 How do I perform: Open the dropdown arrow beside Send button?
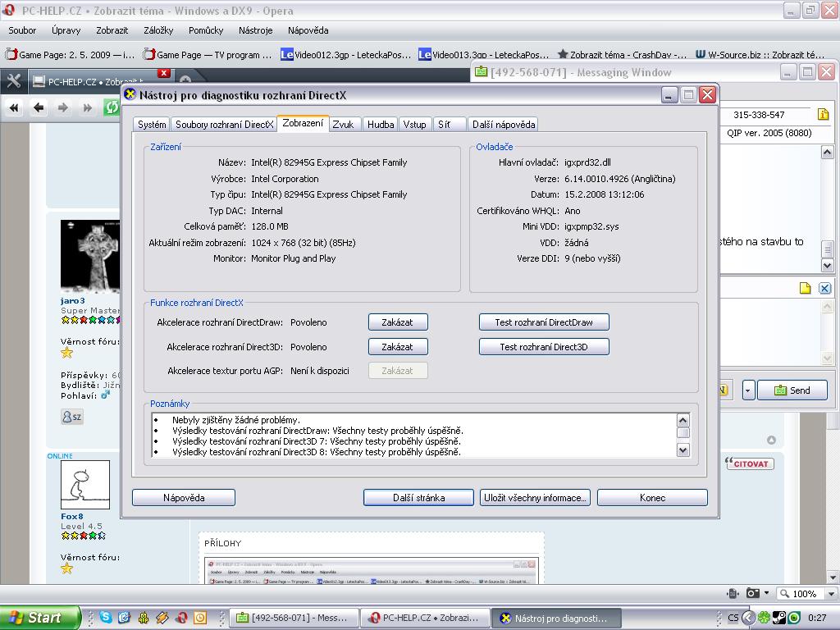[748, 390]
